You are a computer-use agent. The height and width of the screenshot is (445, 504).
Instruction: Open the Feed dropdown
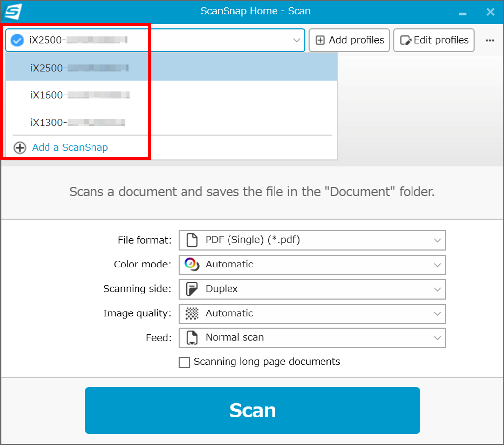coord(312,338)
